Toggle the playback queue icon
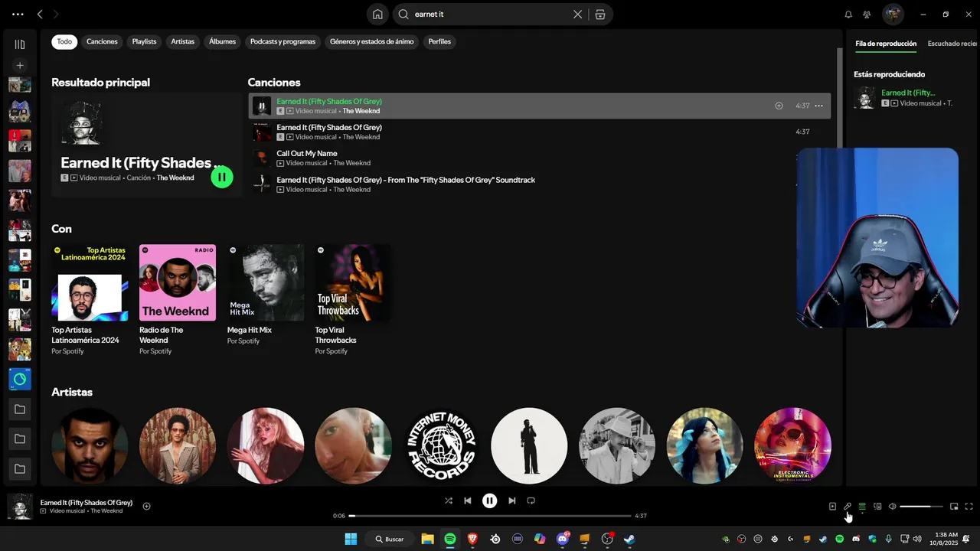 click(x=862, y=506)
